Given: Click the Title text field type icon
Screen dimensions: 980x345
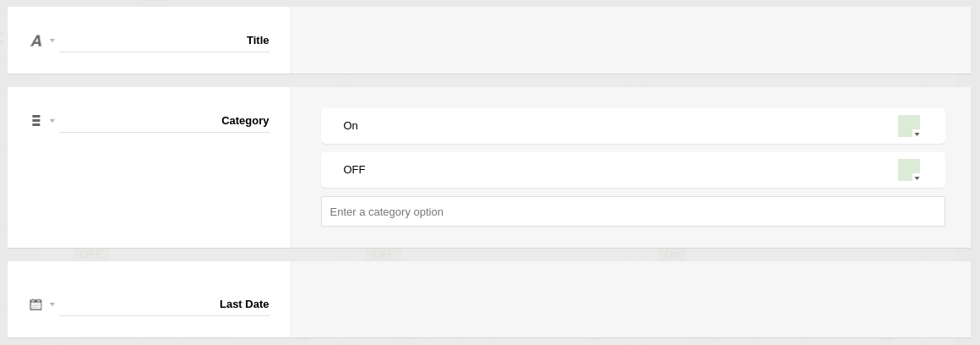Looking at the screenshot, I should pyautogui.click(x=36, y=41).
